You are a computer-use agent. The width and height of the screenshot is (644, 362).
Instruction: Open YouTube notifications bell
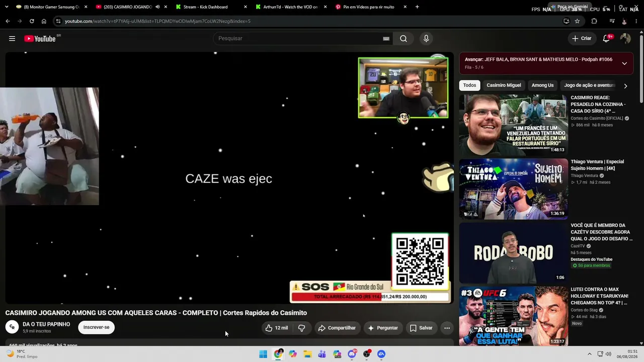coord(607,39)
